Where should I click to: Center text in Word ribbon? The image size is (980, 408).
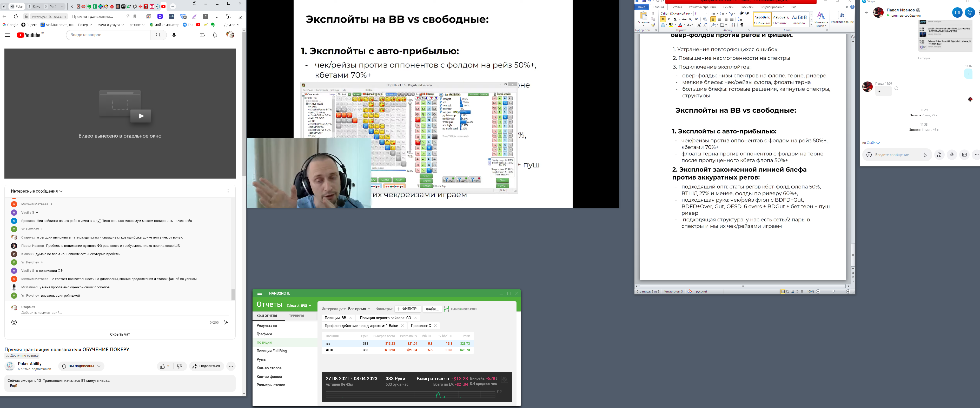pyautogui.click(x=719, y=19)
